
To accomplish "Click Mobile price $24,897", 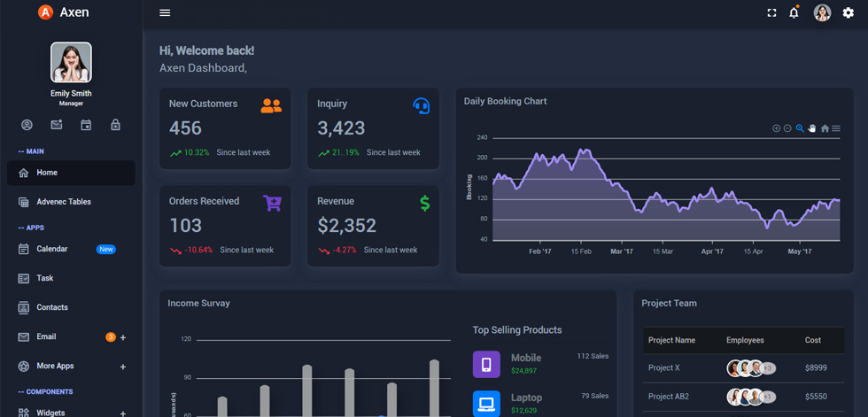I will point(523,371).
